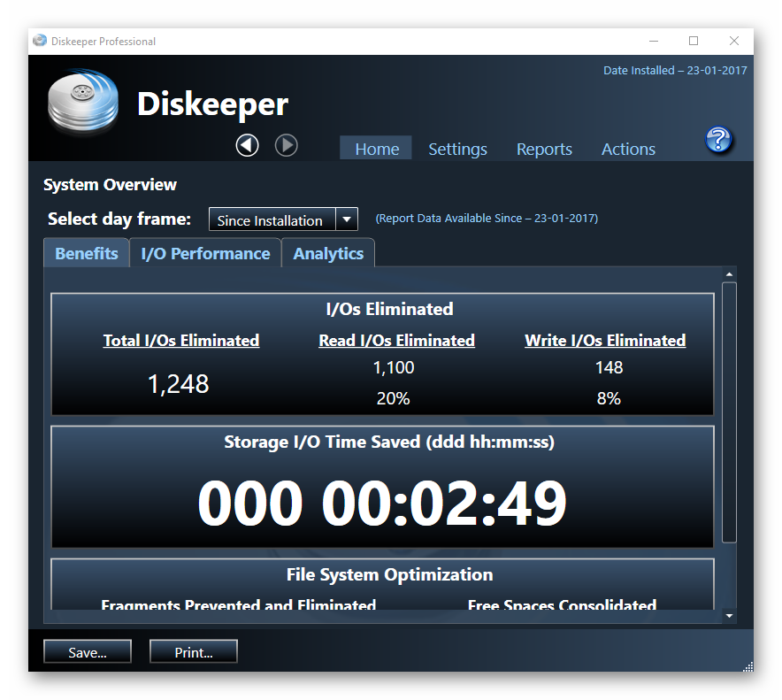Click the 148 write I/Os value
The image size is (782, 700).
point(609,368)
